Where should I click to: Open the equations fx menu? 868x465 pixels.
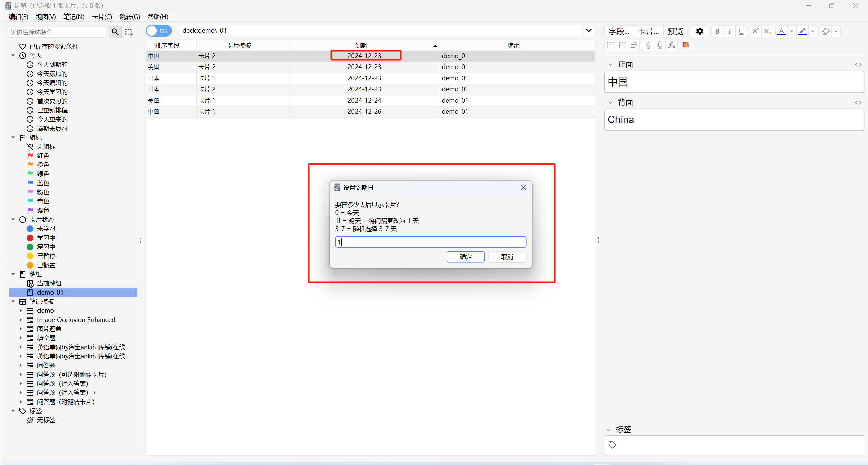click(x=672, y=45)
